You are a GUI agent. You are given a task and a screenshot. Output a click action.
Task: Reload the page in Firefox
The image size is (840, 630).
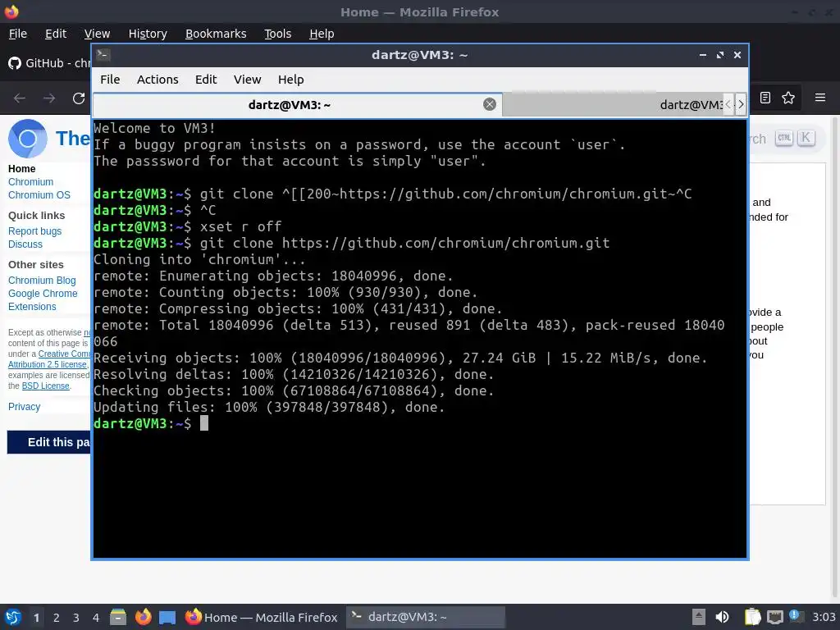coord(79,98)
